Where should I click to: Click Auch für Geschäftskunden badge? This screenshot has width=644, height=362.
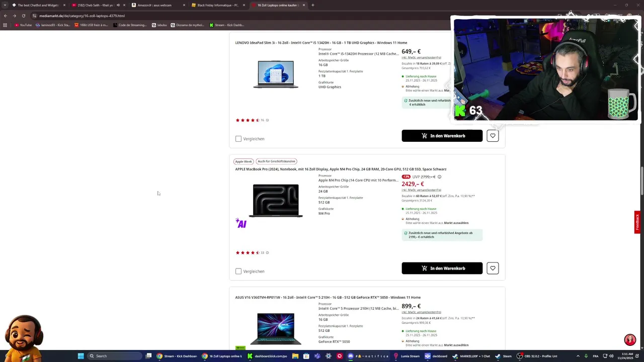pyautogui.click(x=276, y=161)
